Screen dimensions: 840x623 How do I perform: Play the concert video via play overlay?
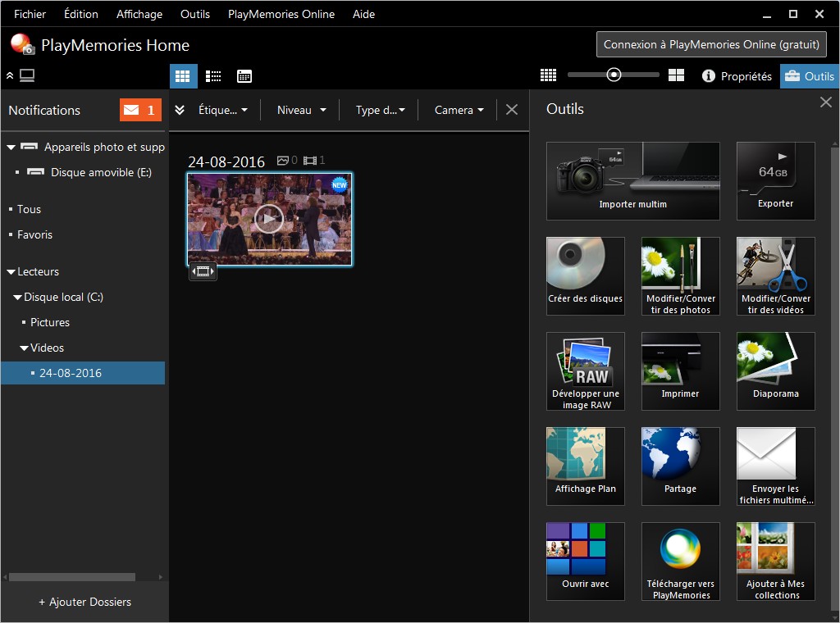[269, 218]
